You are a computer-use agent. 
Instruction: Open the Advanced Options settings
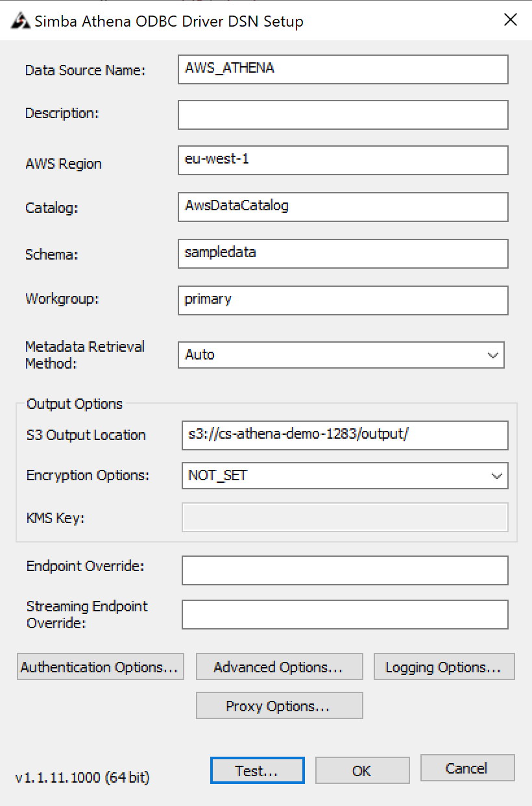coord(279,667)
